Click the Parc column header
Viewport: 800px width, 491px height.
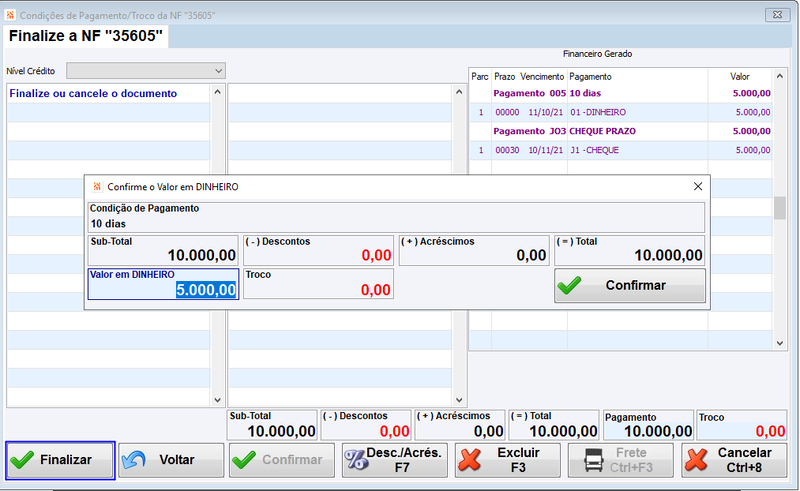480,77
